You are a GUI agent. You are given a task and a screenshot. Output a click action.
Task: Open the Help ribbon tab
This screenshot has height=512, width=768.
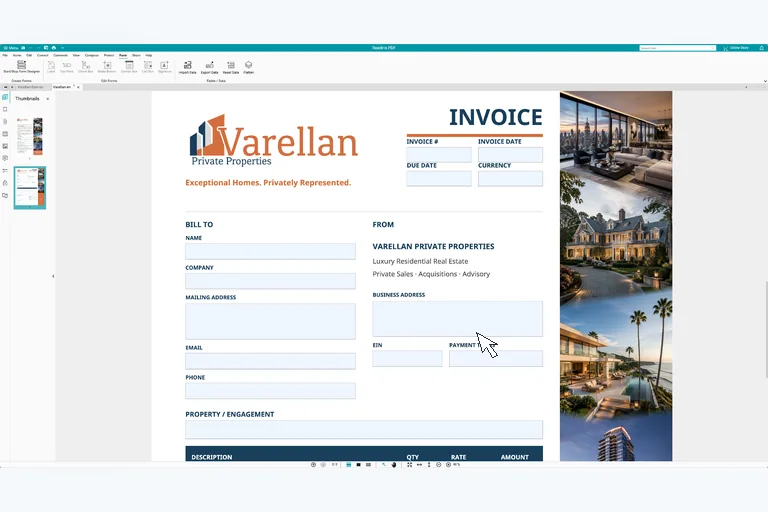point(148,55)
